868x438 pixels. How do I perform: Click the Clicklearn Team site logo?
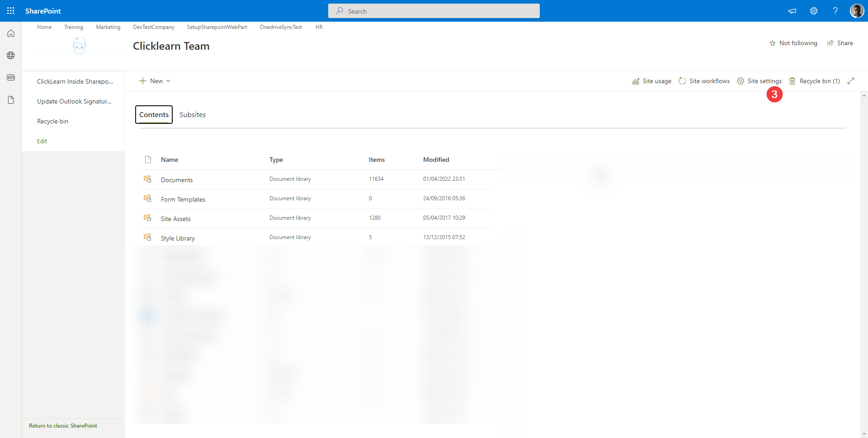tap(80, 46)
